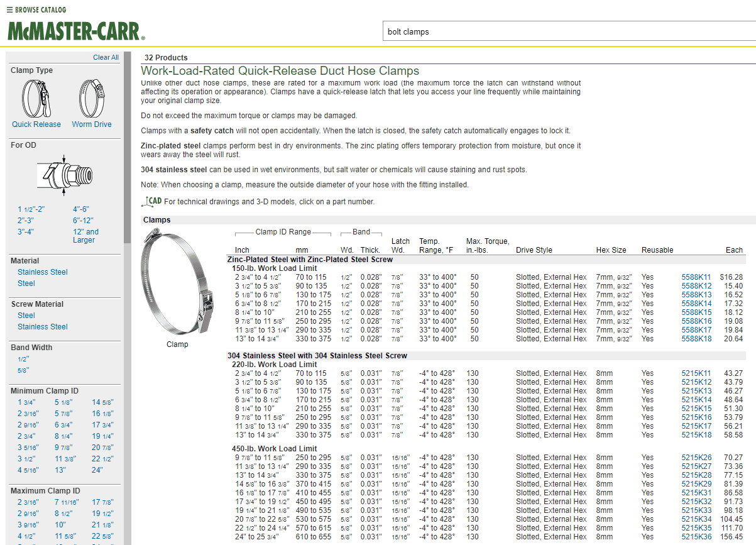Screen dimensions: 756x545
Task: Click the CAD icon near technical drawings note
Action: (151, 201)
